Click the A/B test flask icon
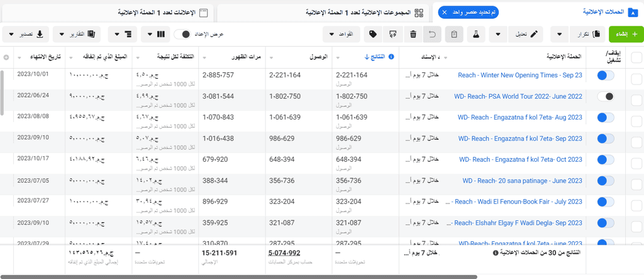The image size is (644, 279). (x=475, y=34)
